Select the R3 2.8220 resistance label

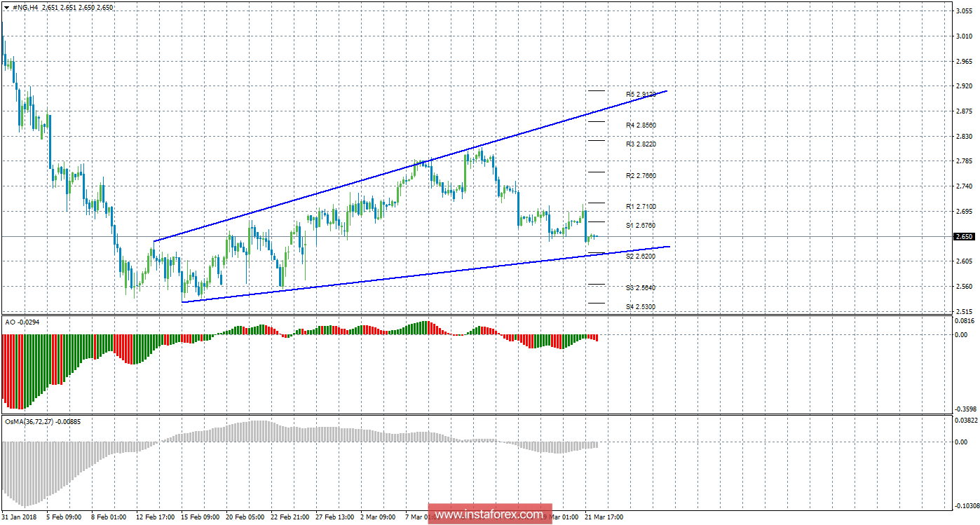point(641,144)
